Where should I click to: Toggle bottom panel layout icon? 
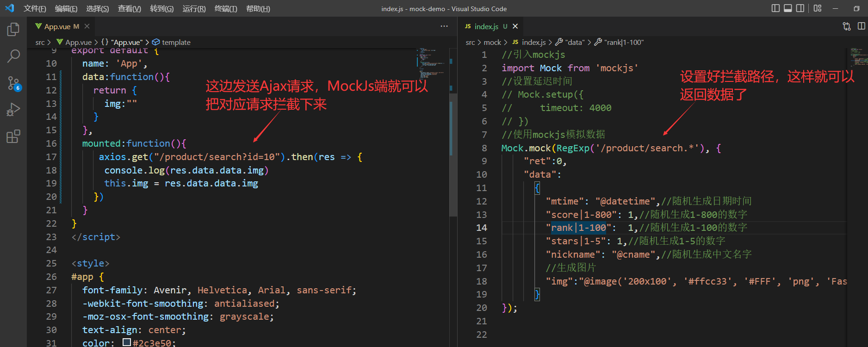tap(788, 8)
